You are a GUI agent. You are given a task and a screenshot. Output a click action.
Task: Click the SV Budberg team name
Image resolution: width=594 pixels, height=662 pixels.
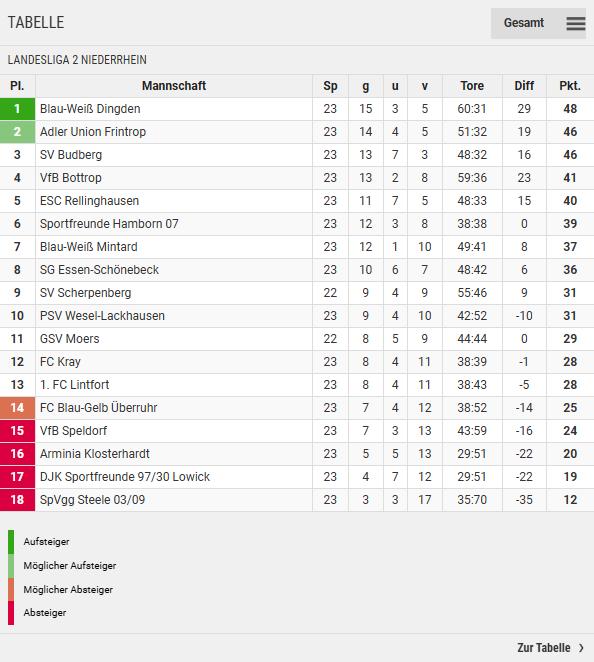(x=71, y=155)
